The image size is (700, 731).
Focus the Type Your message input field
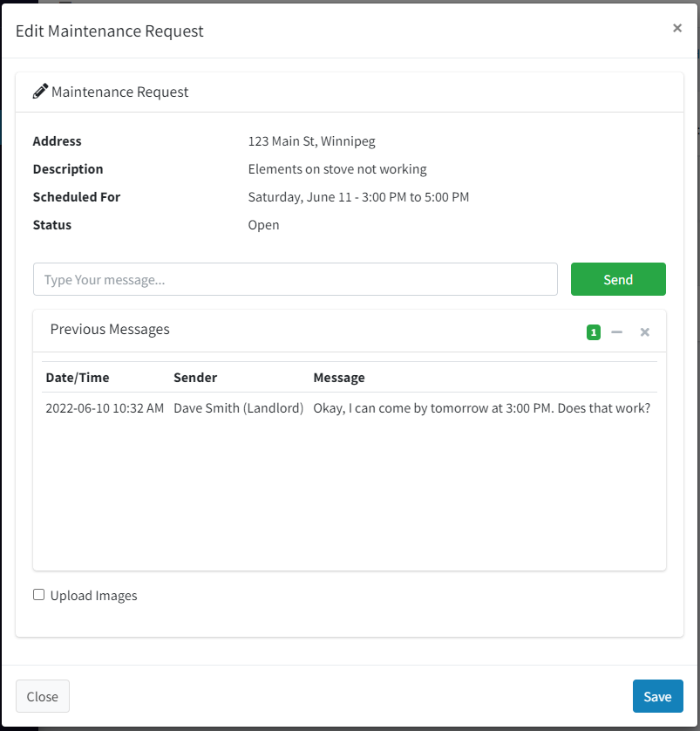[x=295, y=279]
